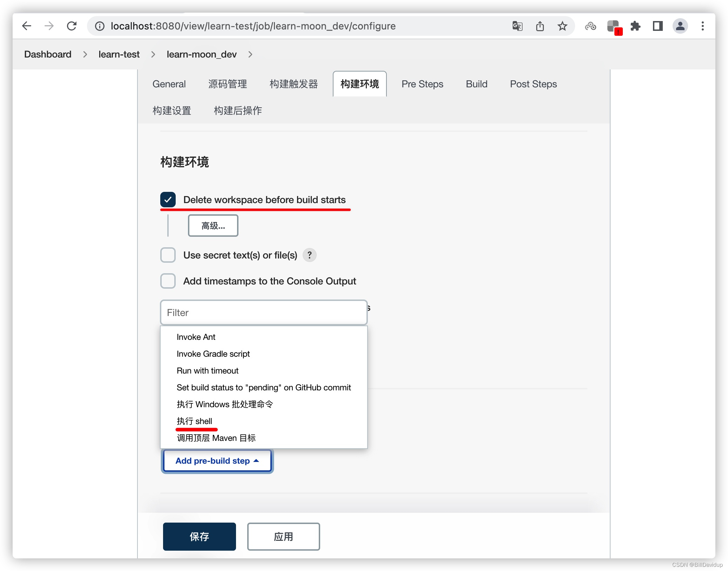Open the cloud extension icon
The width and height of the screenshot is (728, 571).
(x=591, y=26)
